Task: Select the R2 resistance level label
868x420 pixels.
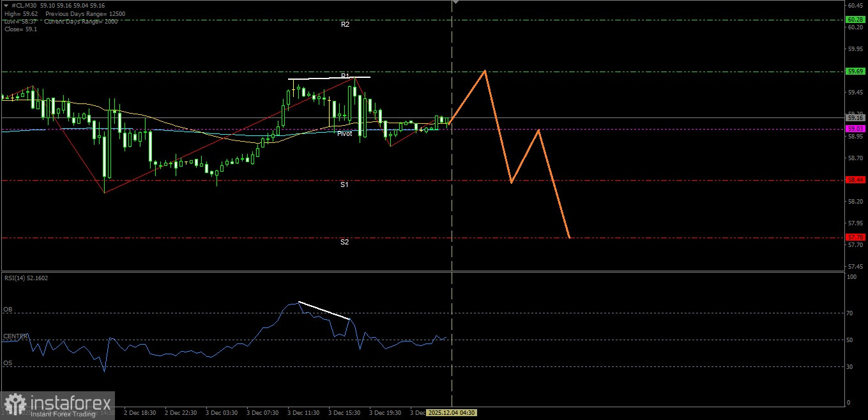Action: pyautogui.click(x=345, y=24)
